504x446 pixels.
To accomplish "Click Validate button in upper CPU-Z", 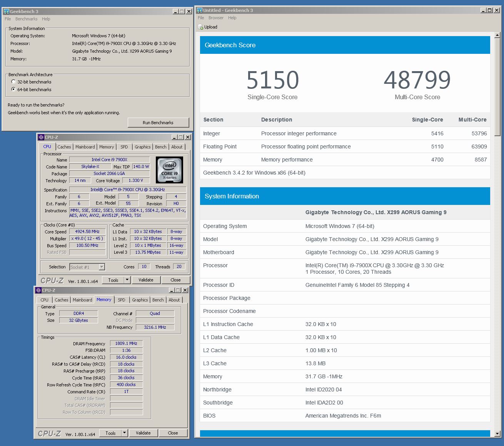I will pos(146,280).
